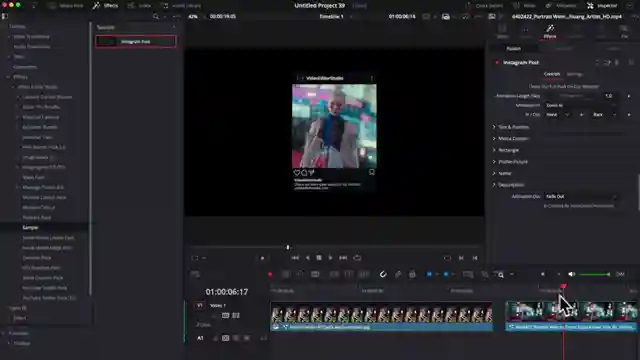The width and height of the screenshot is (640, 360).
Task: Select the Instagram Post effect thumbnail
Action: [x=136, y=41]
